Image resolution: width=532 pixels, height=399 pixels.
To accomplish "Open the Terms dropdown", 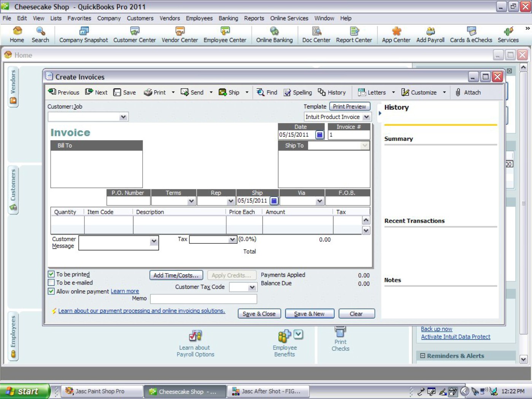I will tap(191, 201).
